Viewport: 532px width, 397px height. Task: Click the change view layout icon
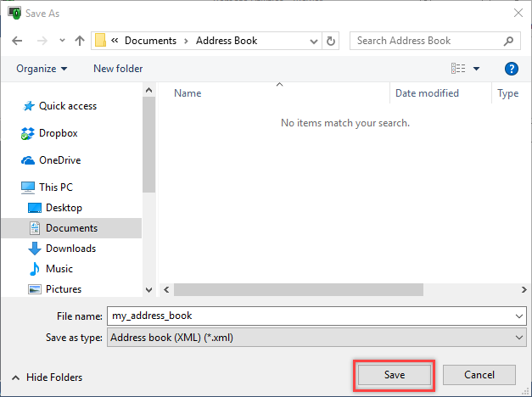click(x=459, y=69)
